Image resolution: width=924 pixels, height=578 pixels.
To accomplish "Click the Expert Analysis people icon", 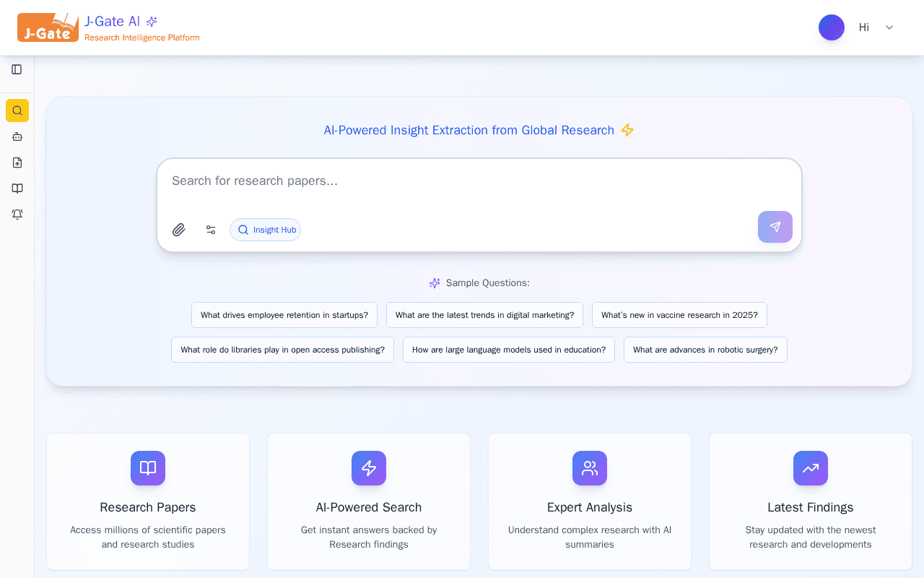I will [x=590, y=468].
